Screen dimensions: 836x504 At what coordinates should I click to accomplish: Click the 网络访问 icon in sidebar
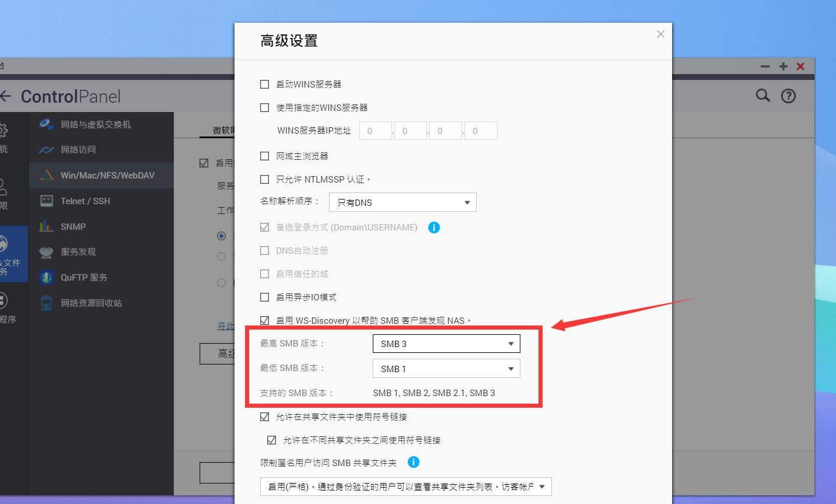point(47,150)
